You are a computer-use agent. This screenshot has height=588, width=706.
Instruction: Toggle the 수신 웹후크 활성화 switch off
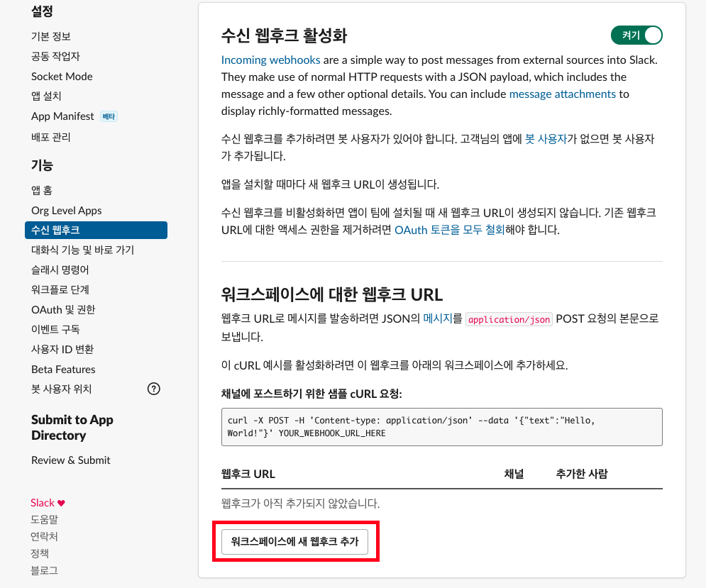click(636, 35)
